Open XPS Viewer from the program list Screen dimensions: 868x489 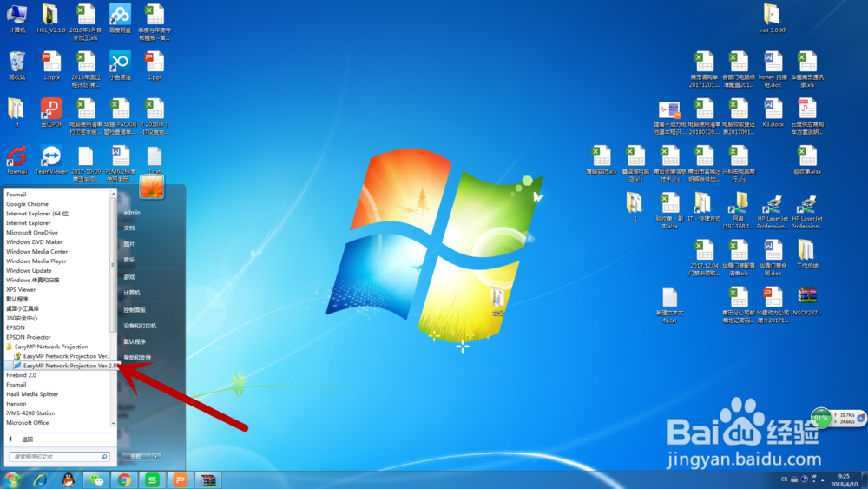pyautogui.click(x=21, y=289)
